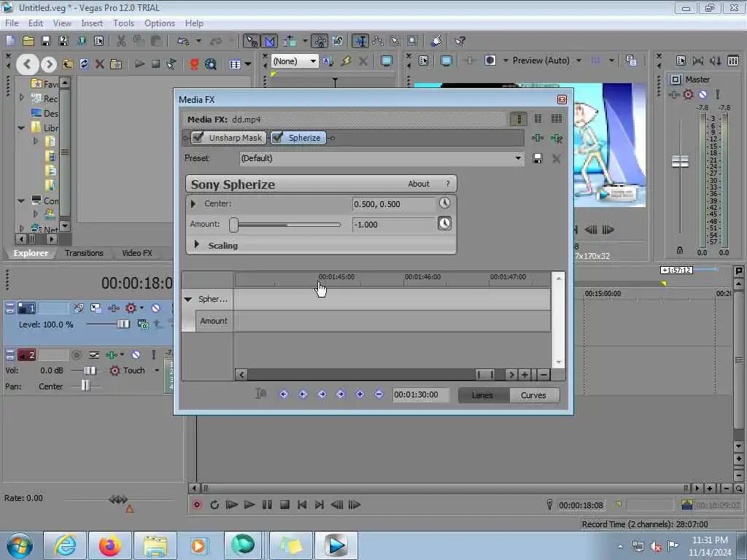Viewport: 747px width, 560px height.
Task: Click the Explorer refresh icon
Action: point(84,64)
